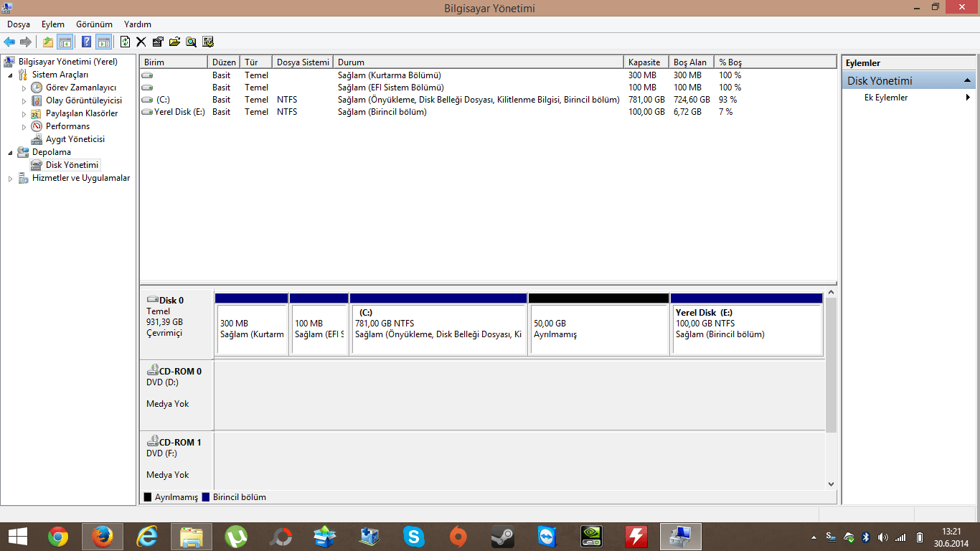Click the CD-ROM 1 DVD (F:) label
The image size is (980, 551).
pyautogui.click(x=176, y=460)
